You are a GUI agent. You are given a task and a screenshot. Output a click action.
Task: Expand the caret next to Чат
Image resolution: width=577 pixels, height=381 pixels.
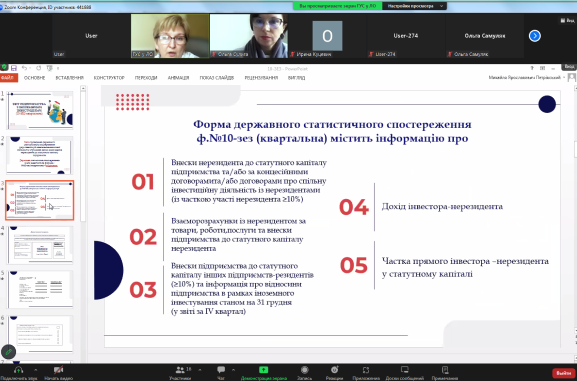point(233,370)
